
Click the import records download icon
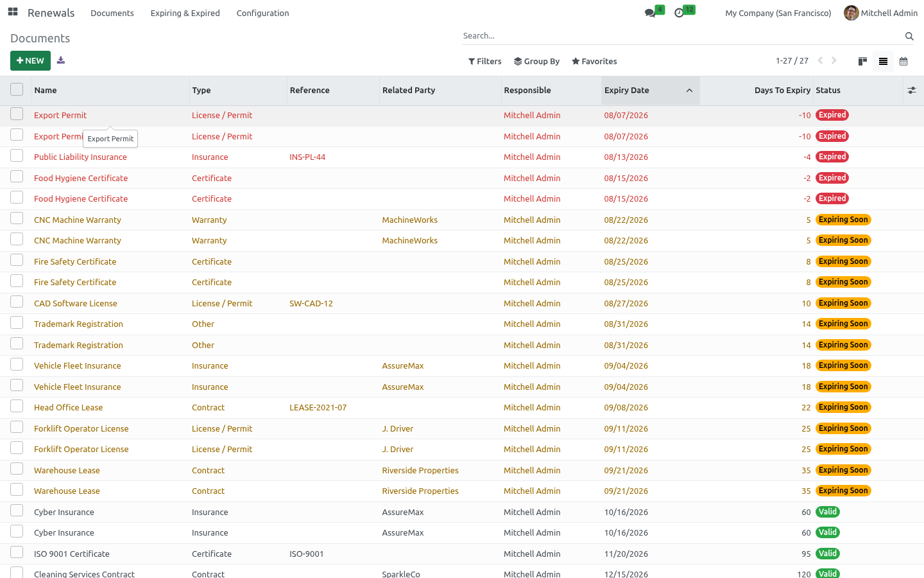pos(61,60)
